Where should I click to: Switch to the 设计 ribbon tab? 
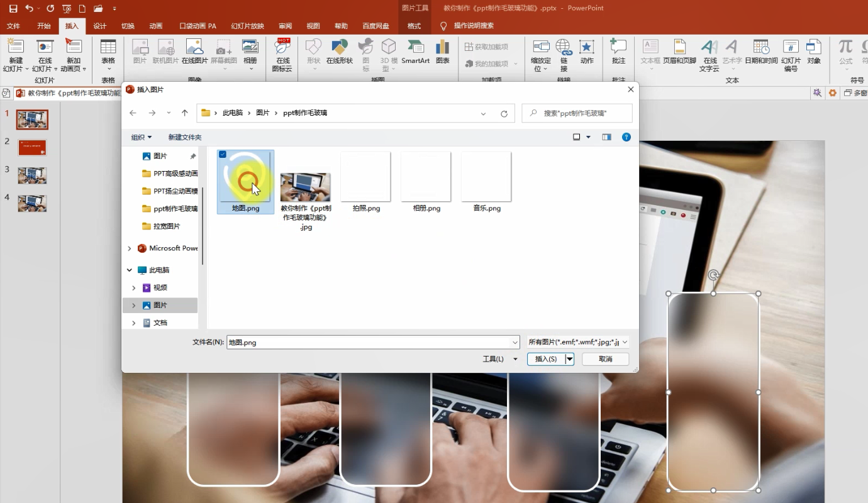[99, 26]
